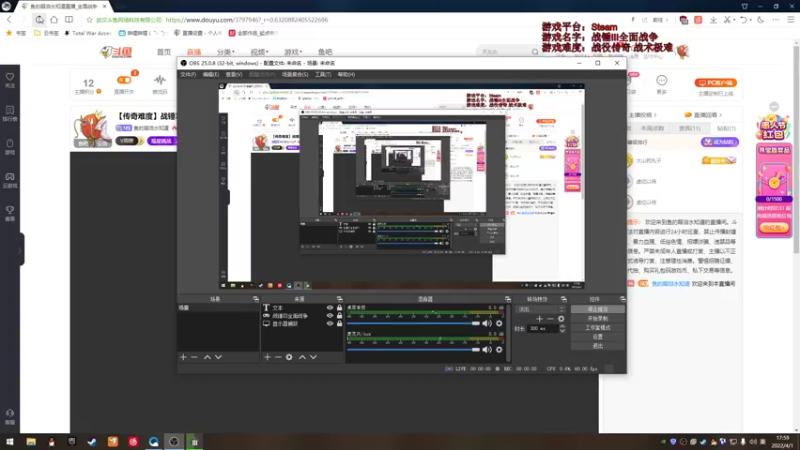Image resolution: width=800 pixels, height=450 pixels.
Task: Open source properties gear in Sources panel
Action: point(289,357)
